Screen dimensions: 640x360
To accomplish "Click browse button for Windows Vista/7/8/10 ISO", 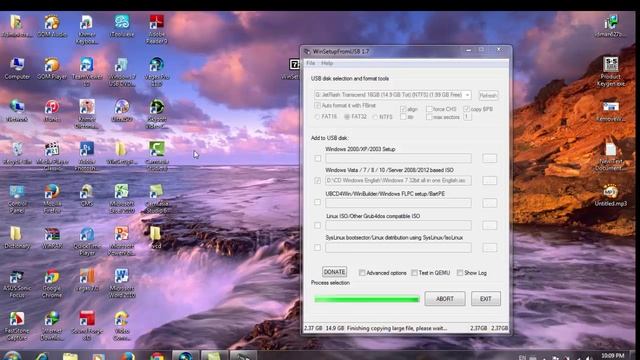I will 489,180.
